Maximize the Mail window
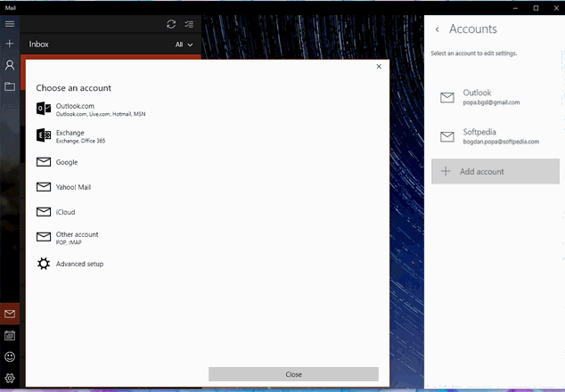 (x=536, y=8)
